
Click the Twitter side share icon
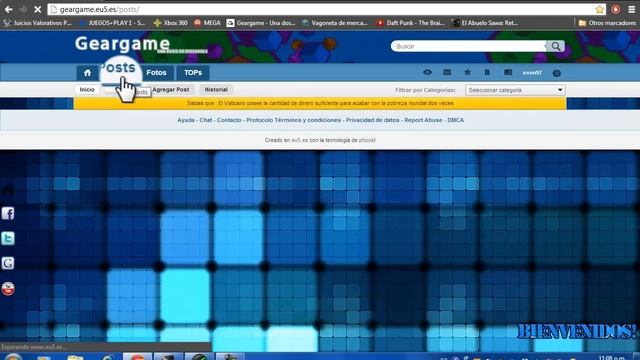pyautogui.click(x=8, y=238)
